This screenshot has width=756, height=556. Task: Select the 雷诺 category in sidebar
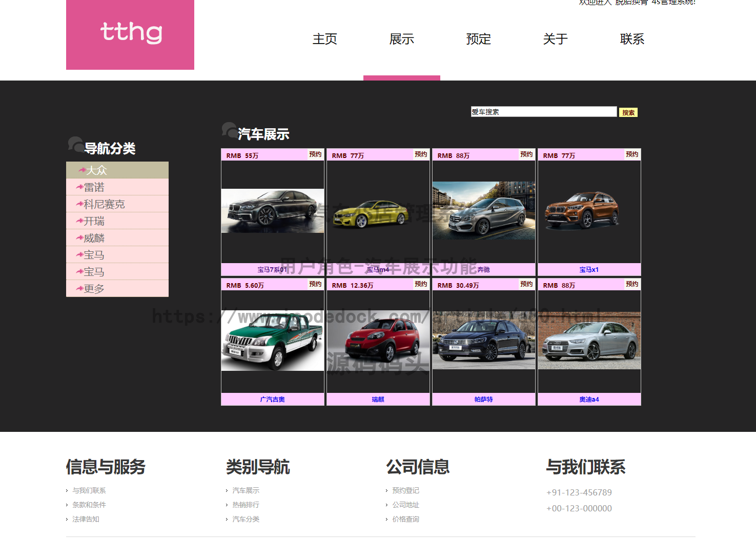click(x=94, y=187)
